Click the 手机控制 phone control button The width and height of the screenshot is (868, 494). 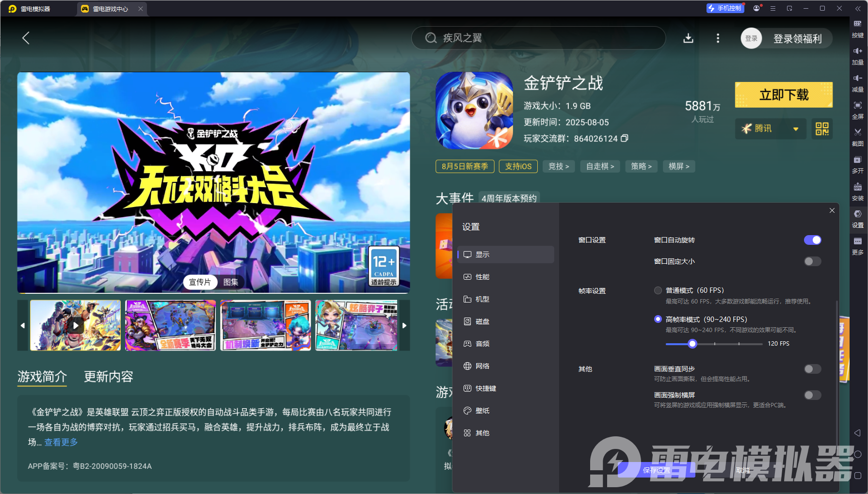725,8
